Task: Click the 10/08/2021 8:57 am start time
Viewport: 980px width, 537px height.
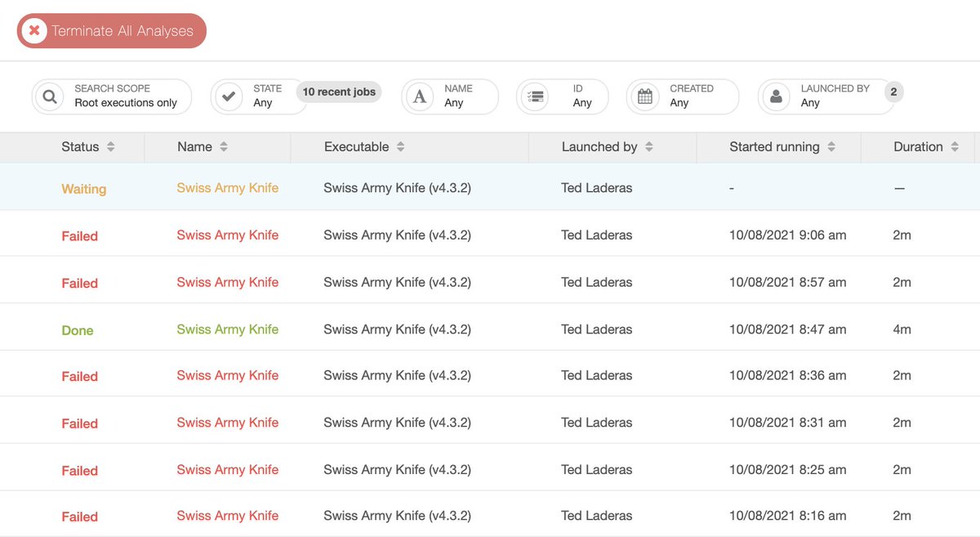Action: click(788, 283)
